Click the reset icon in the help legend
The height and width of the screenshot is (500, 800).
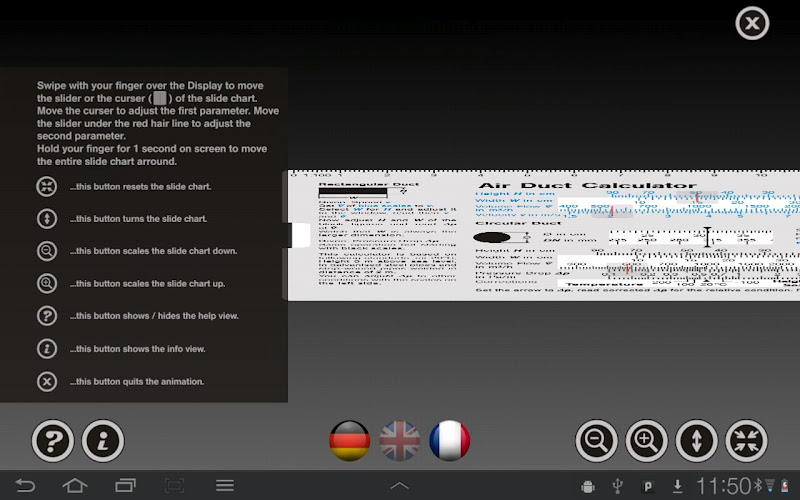tap(47, 186)
